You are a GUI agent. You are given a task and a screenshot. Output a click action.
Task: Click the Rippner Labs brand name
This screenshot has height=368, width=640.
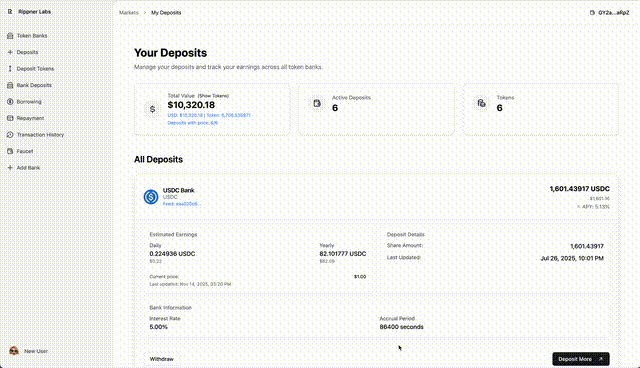point(35,12)
